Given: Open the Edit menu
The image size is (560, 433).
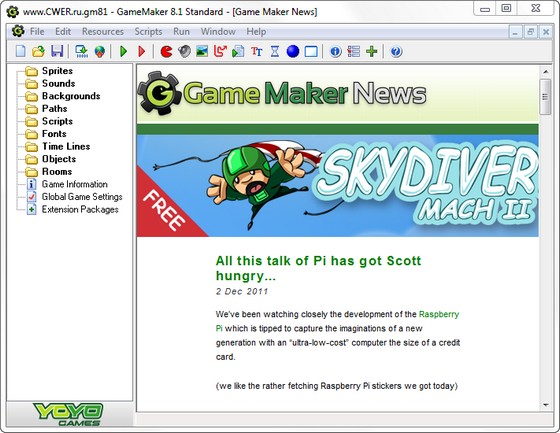Looking at the screenshot, I should coord(63,31).
